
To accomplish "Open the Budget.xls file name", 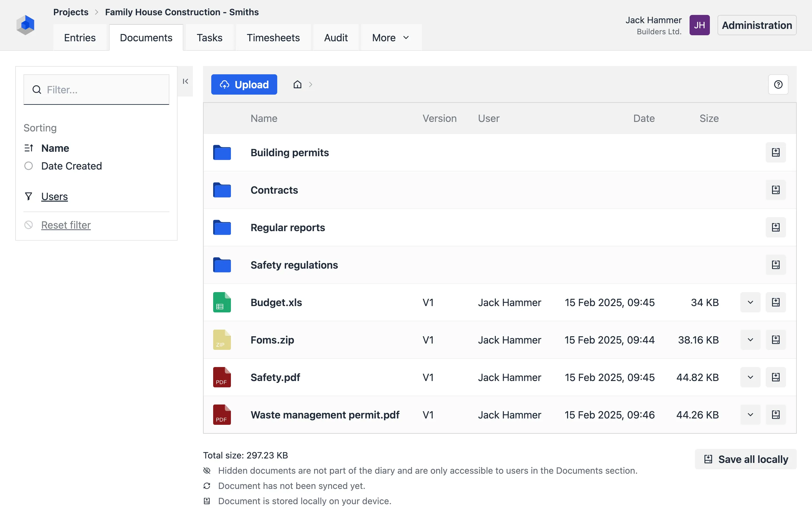I will 276,302.
